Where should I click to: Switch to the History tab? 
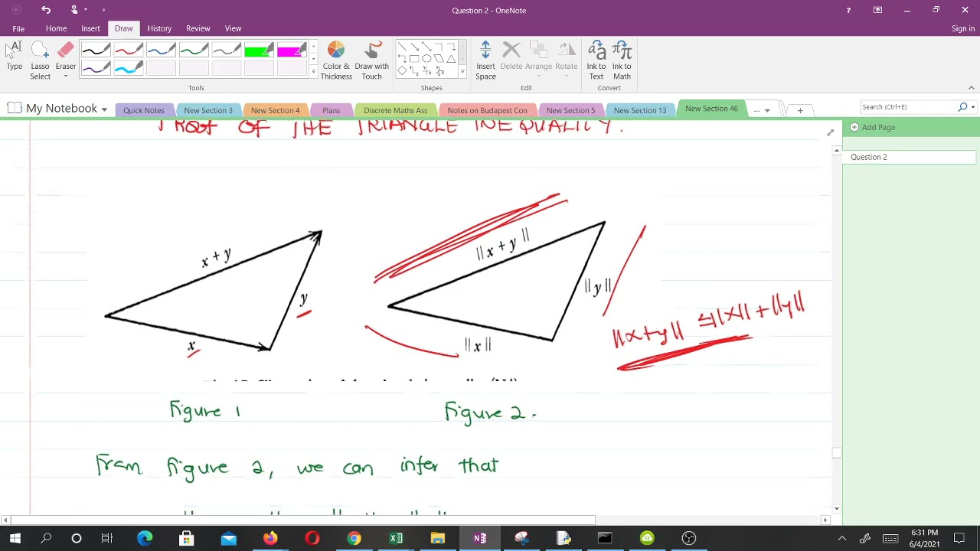tap(159, 28)
